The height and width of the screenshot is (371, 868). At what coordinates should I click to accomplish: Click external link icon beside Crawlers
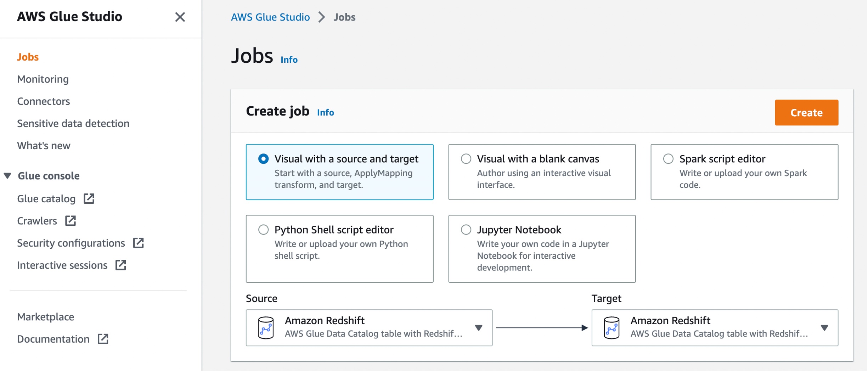pos(71,221)
